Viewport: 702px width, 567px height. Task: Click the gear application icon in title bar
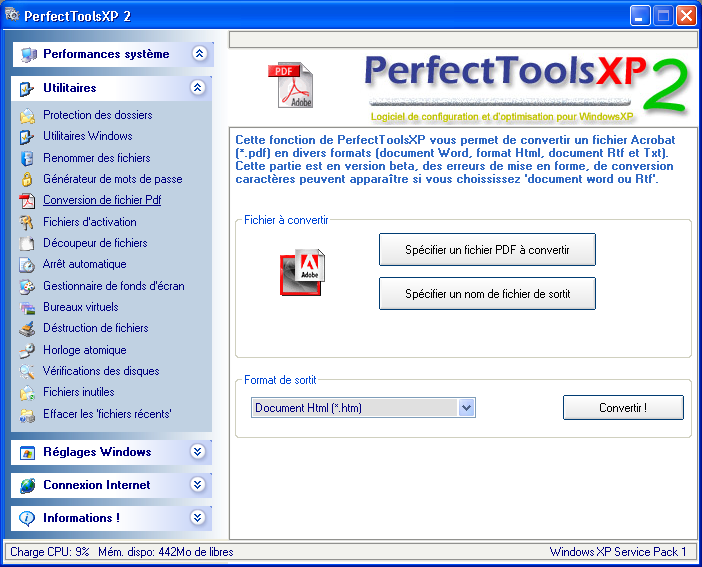coord(12,15)
